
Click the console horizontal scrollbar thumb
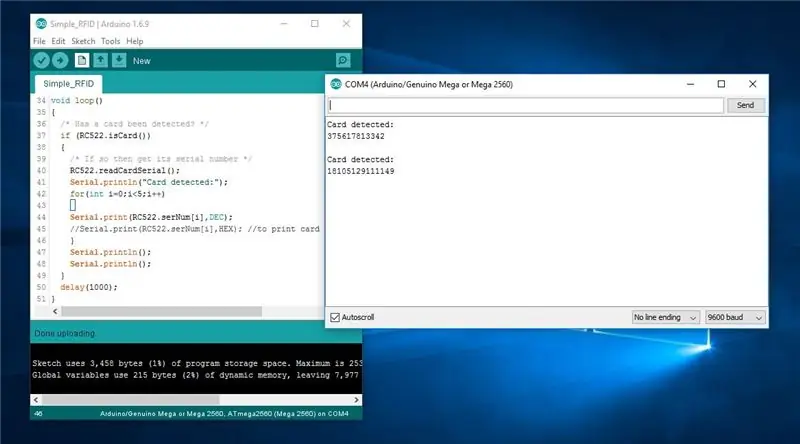[131, 400]
